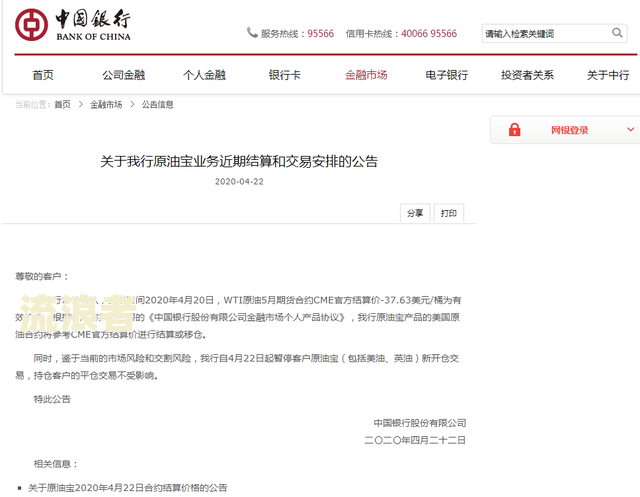Click the date 2020-04-22
The width and height of the screenshot is (640, 497).
239,182
